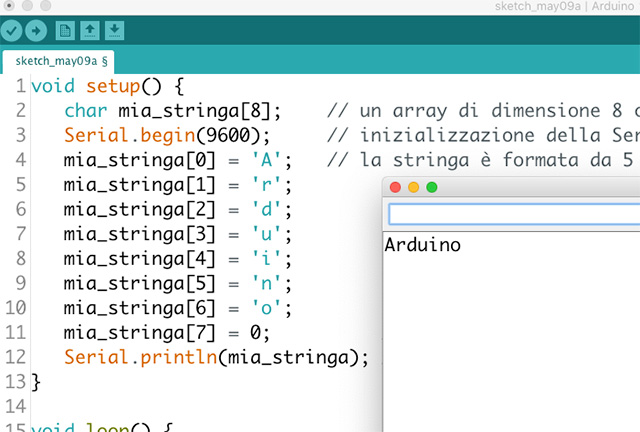Click the Upload arrow icon
640x432 pixels.
coord(36,31)
